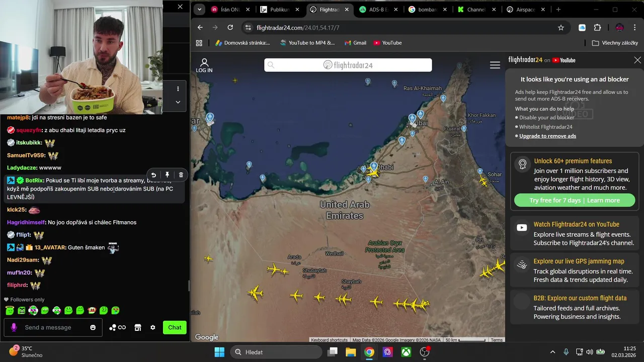Click reply arrow on BotRix message
Viewport: 644px width, 362px height.
pos(153,175)
